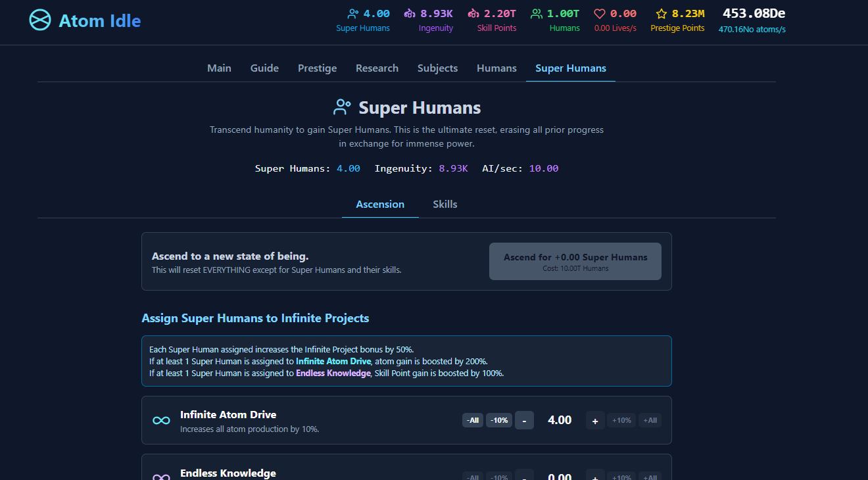Switch to the Prestige tab
Viewport: 868px width, 480px height.
click(x=317, y=68)
